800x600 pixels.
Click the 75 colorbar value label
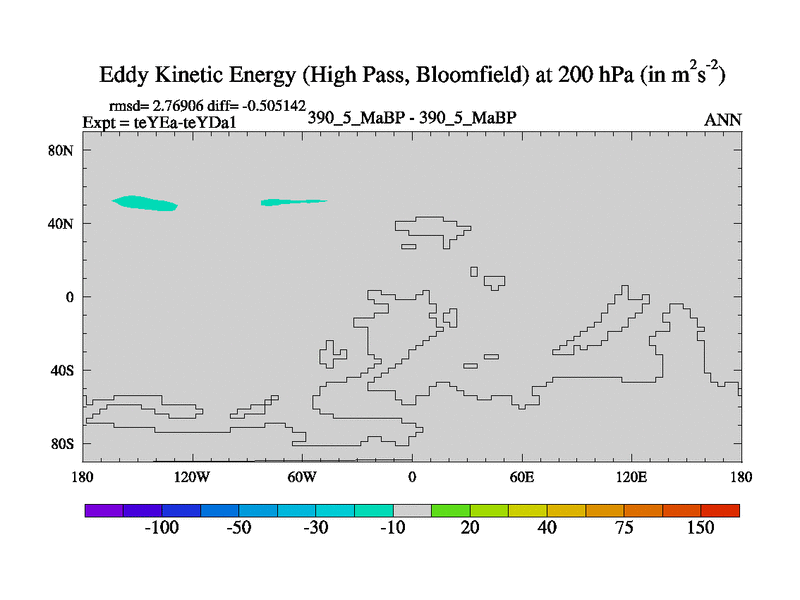[x=624, y=528]
